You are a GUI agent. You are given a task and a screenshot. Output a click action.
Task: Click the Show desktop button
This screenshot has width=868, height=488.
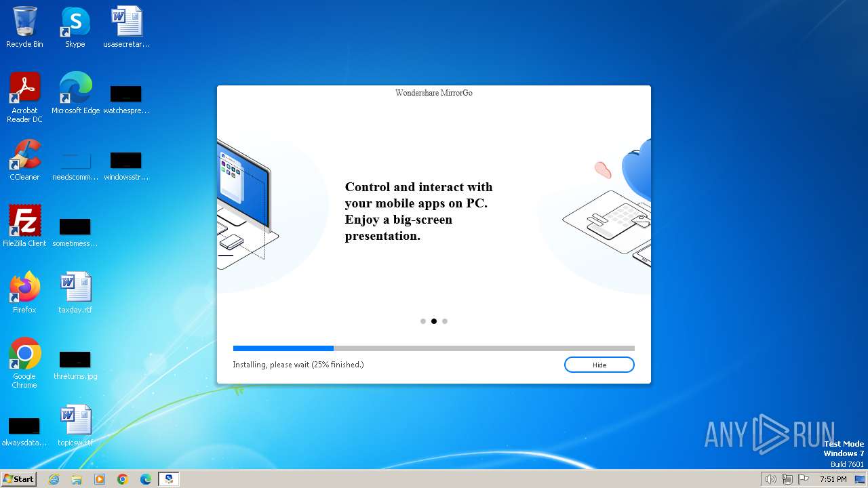click(860, 479)
